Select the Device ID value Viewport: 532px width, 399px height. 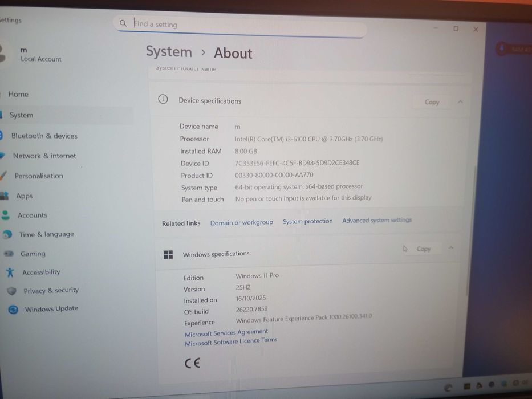click(x=297, y=163)
